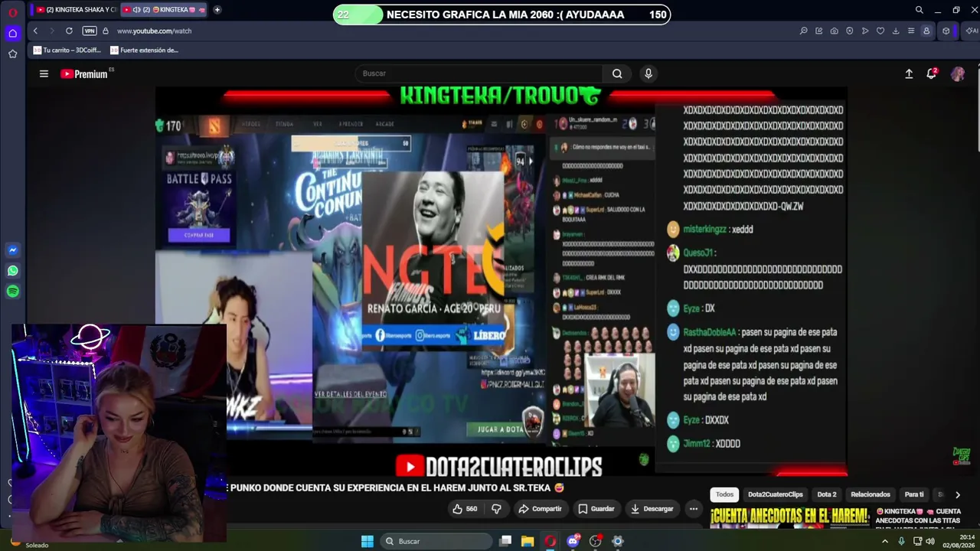Open Task View on the taskbar
The width and height of the screenshot is (980, 551).
(505, 541)
